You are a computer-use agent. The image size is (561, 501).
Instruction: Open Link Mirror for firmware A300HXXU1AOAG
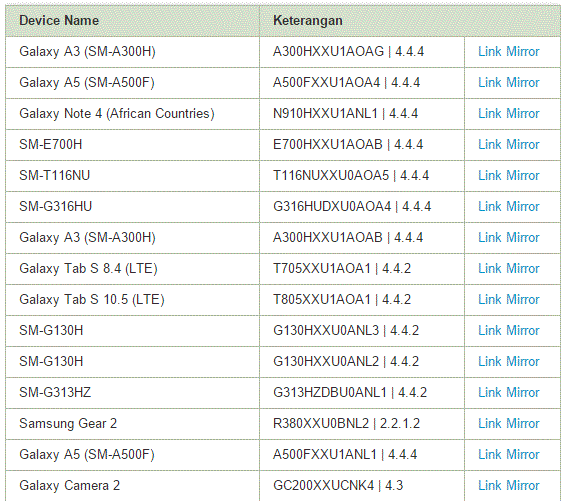pyautogui.click(x=508, y=52)
